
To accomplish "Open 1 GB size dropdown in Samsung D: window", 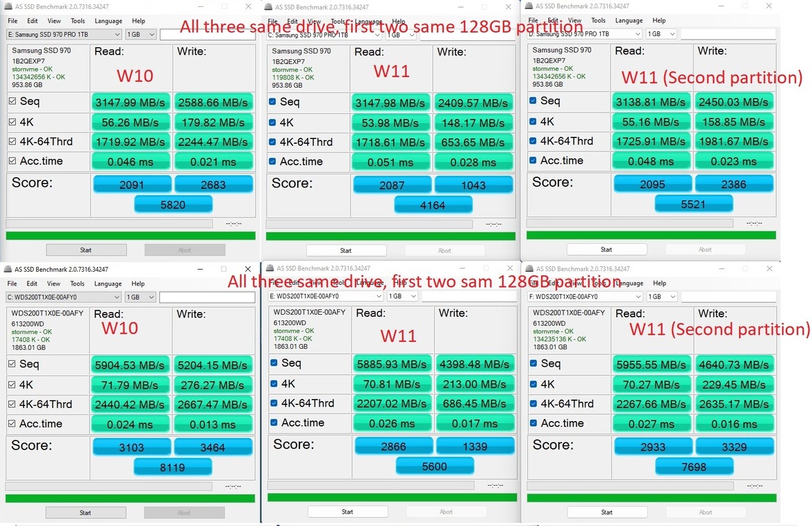I will click(662, 33).
